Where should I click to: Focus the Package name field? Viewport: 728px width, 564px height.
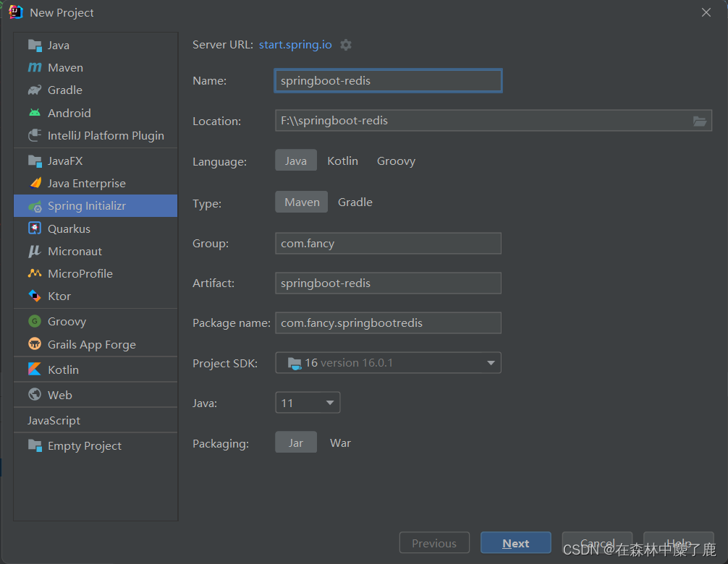(388, 322)
